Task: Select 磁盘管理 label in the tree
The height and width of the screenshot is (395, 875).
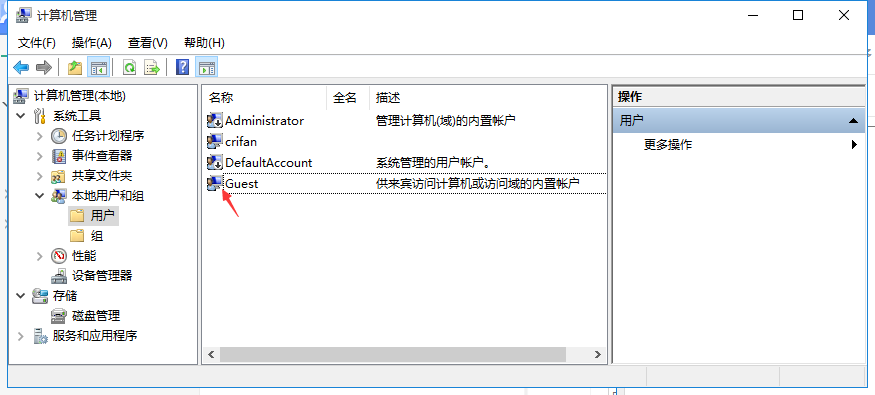Action: (x=96, y=316)
